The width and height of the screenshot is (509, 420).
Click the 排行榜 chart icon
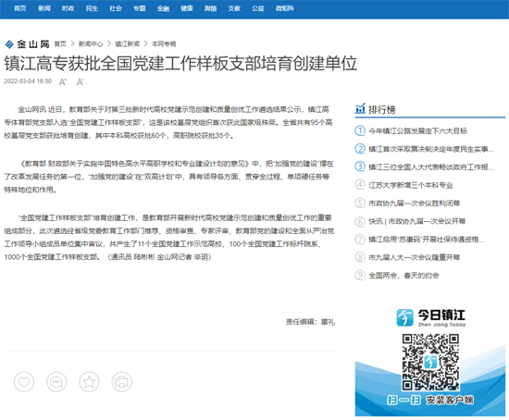pyautogui.click(x=360, y=109)
